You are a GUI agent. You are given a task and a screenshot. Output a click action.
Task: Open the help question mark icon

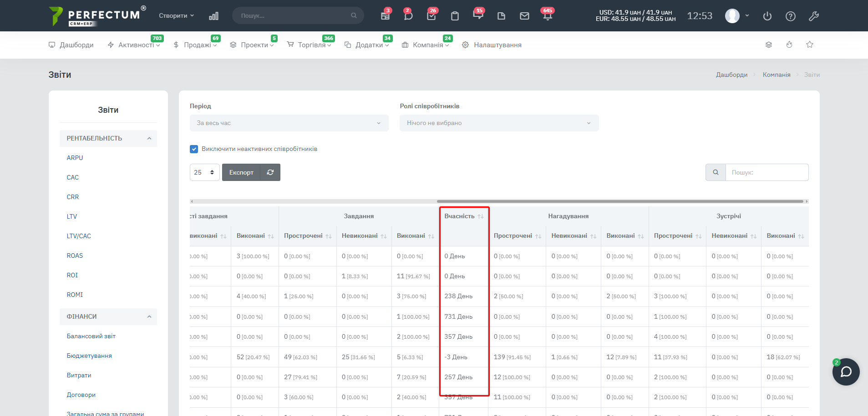click(791, 16)
